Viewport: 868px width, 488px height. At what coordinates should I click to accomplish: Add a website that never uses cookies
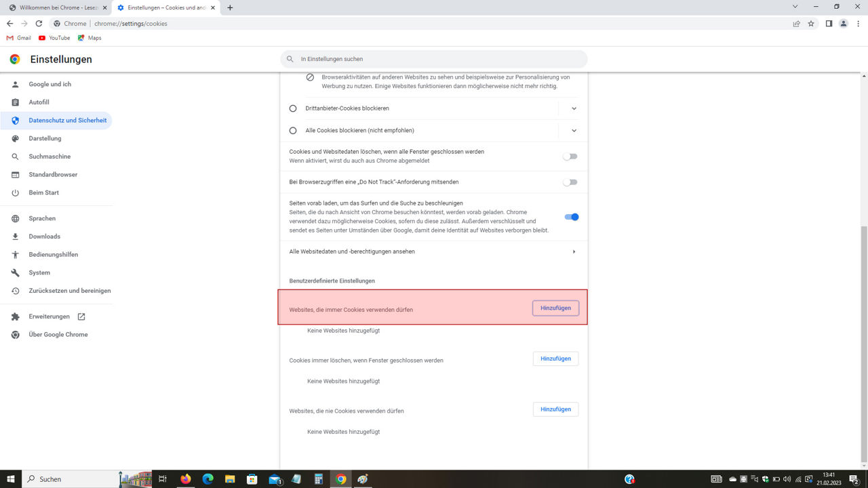[x=555, y=409]
